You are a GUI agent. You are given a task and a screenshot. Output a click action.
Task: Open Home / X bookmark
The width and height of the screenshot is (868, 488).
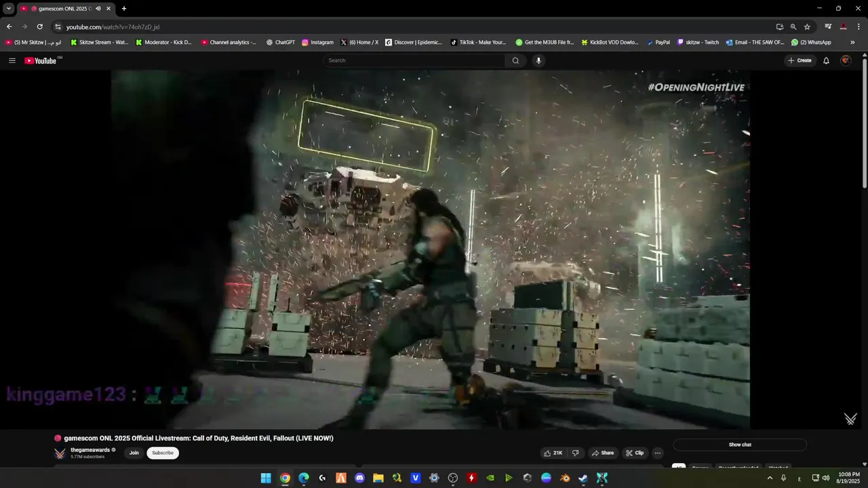click(359, 42)
